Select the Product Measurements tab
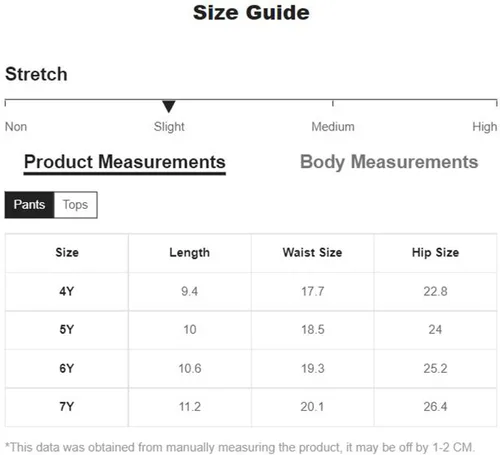 tap(125, 163)
